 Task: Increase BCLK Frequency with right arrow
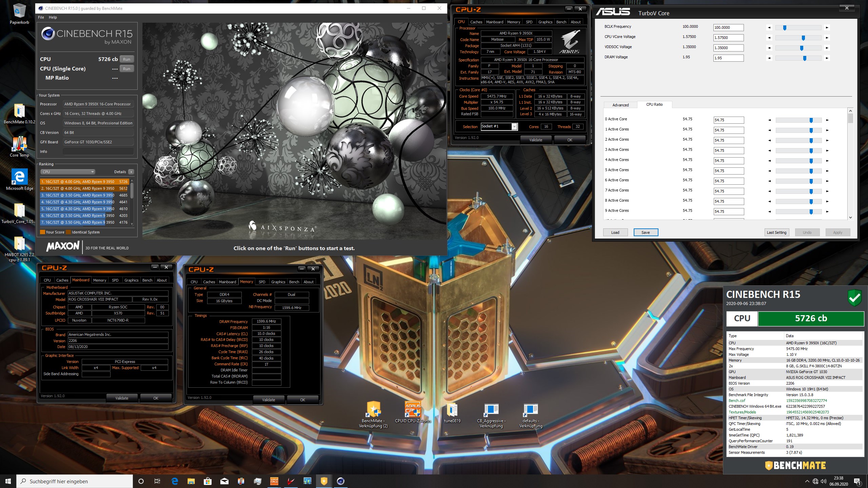[x=827, y=28]
